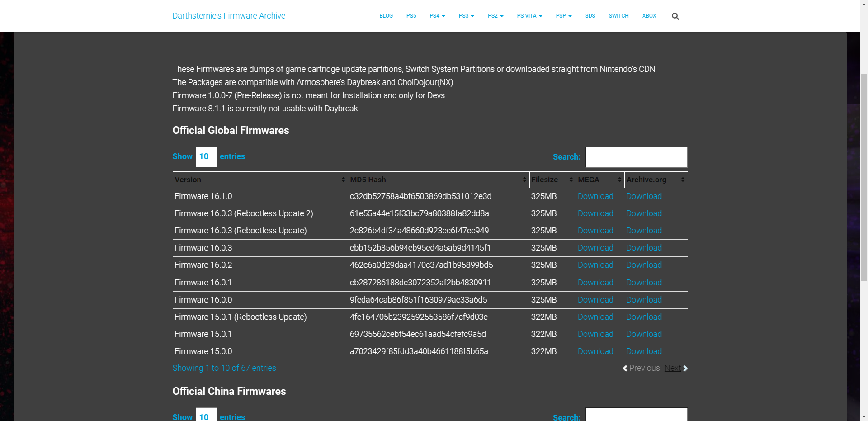Image resolution: width=868 pixels, height=421 pixels.
Task: Download Firmware 15.0.1 (Rebootless Update) from Archive.org
Action: (x=644, y=317)
